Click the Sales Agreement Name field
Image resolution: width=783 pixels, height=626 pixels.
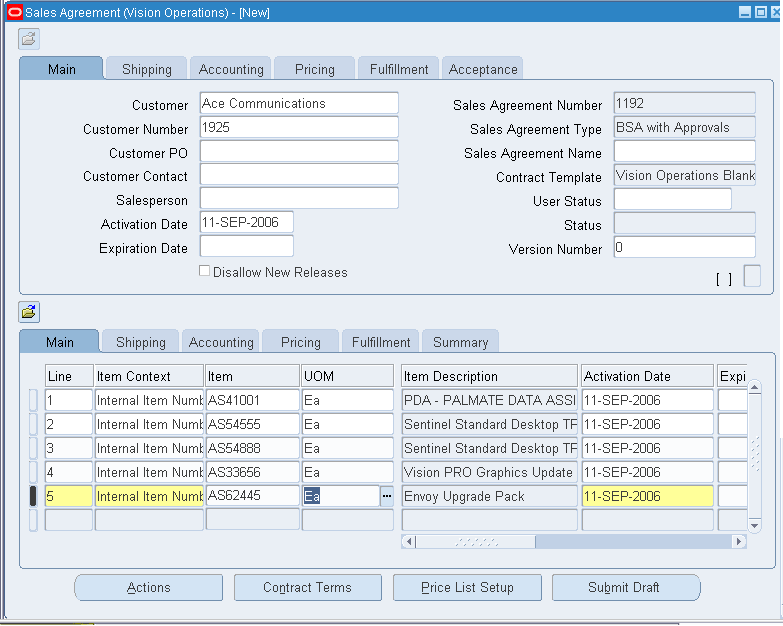(x=685, y=151)
